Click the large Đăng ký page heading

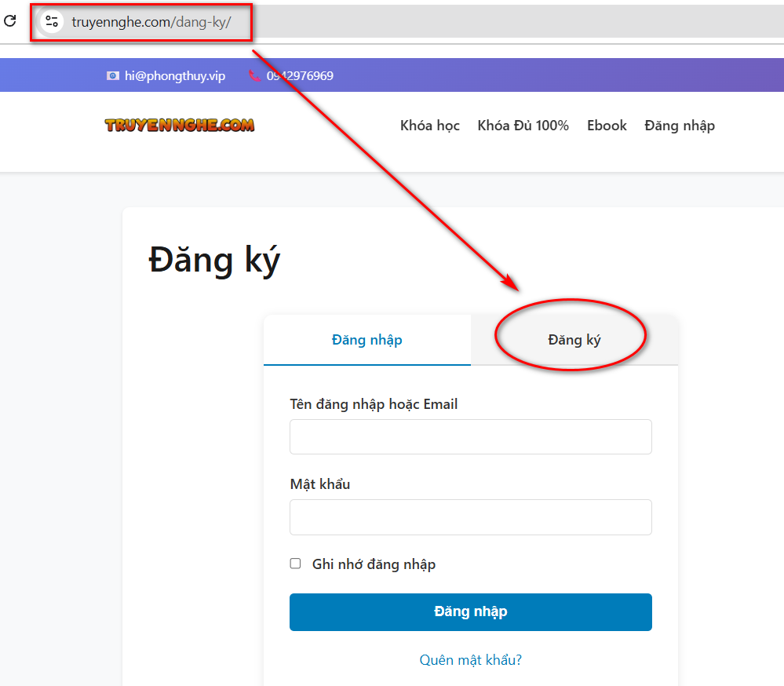tap(214, 261)
